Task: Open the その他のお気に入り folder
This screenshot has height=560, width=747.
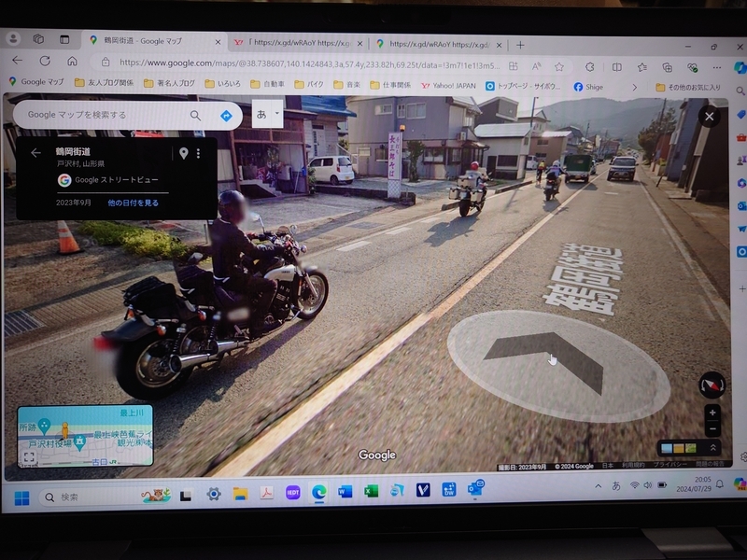Action: coord(688,88)
